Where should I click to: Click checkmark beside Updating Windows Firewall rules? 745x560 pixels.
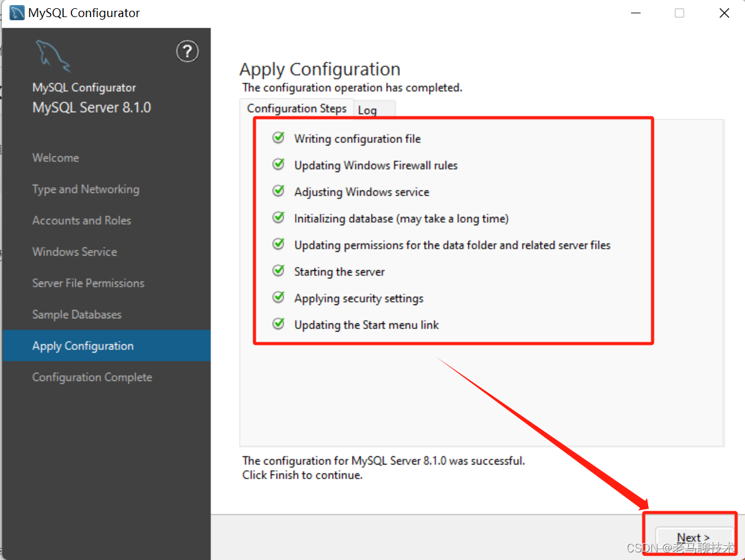[x=279, y=165]
